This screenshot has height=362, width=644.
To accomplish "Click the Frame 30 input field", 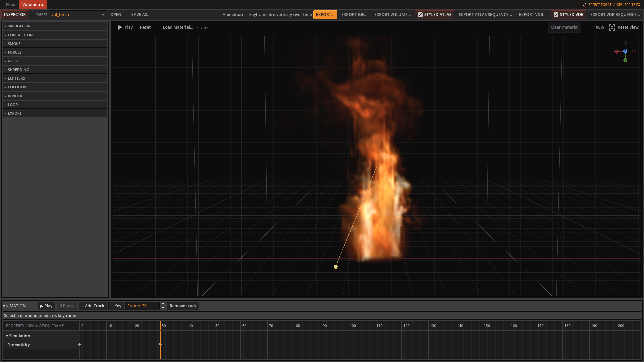I will tap(143, 306).
